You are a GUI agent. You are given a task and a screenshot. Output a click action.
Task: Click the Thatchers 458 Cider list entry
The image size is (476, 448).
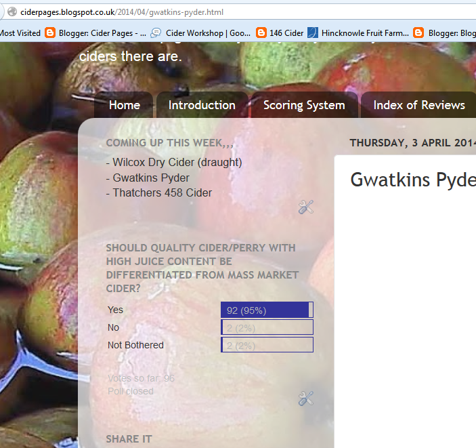coord(159,192)
